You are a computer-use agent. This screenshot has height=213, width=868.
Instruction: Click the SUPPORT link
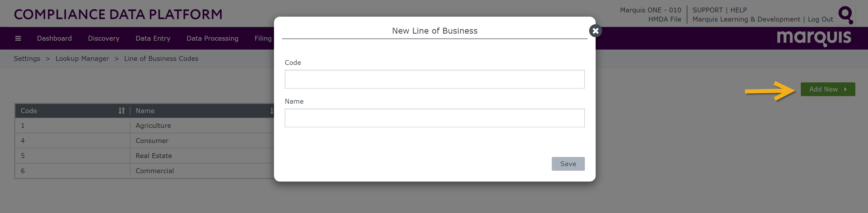(x=708, y=10)
